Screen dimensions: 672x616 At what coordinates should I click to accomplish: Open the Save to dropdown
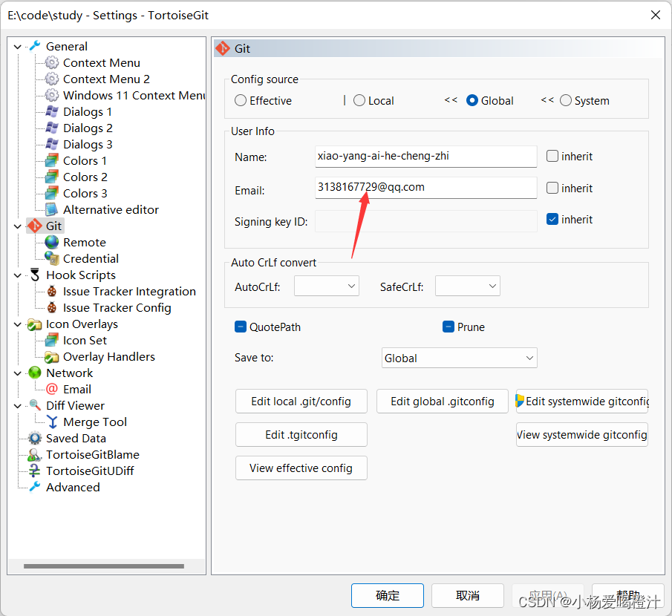[x=459, y=358]
